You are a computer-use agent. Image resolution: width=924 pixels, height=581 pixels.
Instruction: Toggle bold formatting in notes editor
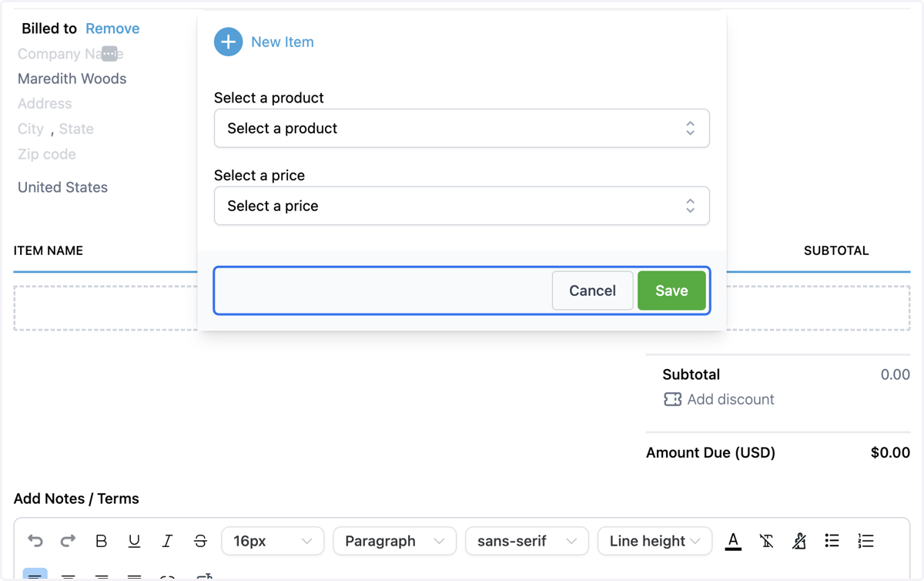coord(101,541)
